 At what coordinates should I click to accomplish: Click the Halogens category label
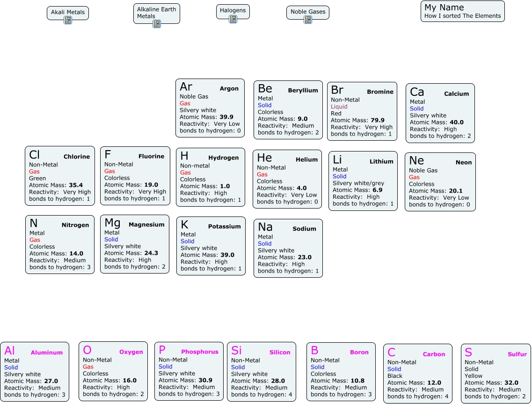(233, 10)
